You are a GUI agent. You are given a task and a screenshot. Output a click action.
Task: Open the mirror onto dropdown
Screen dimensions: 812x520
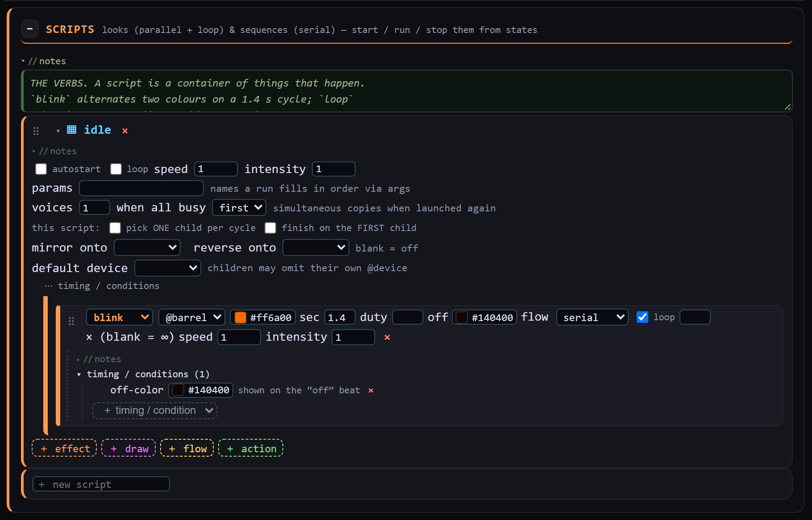[x=147, y=248]
